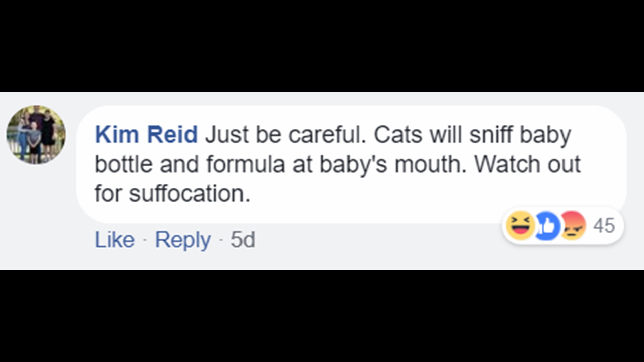The width and height of the screenshot is (644, 362).
Task: Reply to Kim Reid's comment
Action: (x=183, y=240)
